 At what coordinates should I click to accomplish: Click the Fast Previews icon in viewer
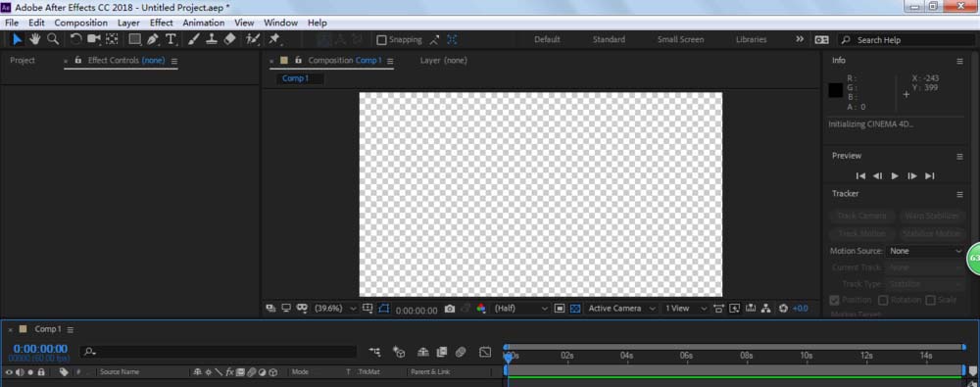(x=735, y=309)
